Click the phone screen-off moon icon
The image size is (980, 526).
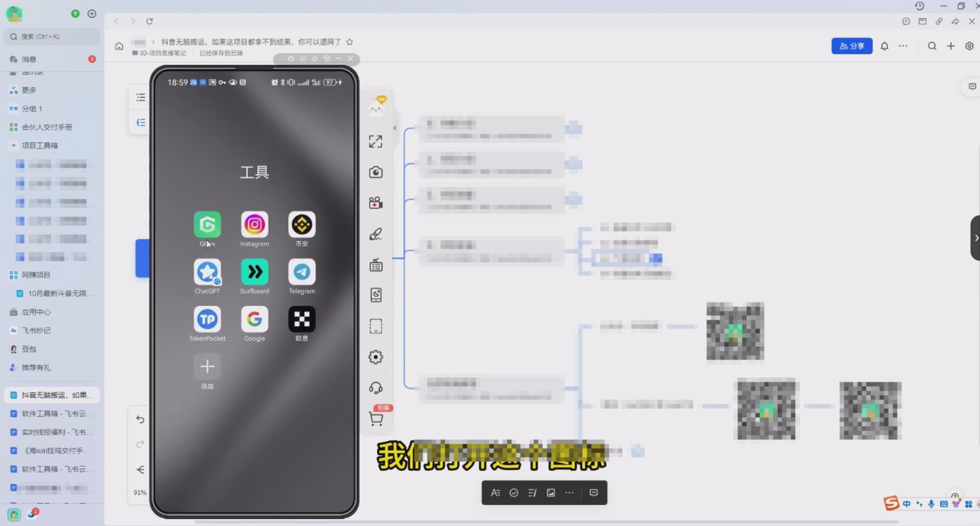pyautogui.click(x=376, y=295)
